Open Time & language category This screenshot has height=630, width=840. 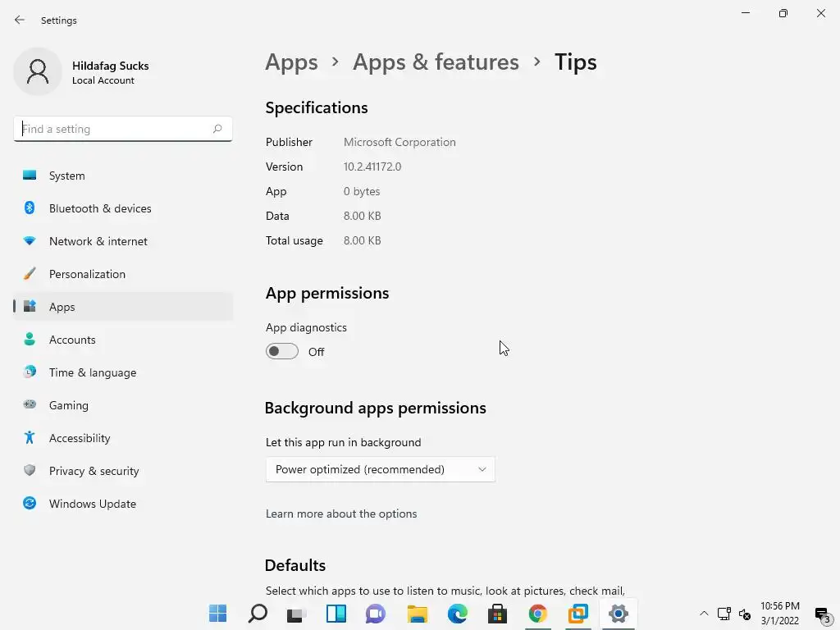click(x=123, y=372)
